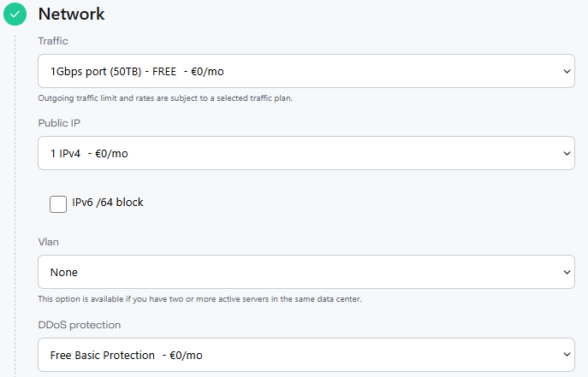The width and height of the screenshot is (588, 377).
Task: Enable the IPv6 /64 block checkbox
Action: 58,203
